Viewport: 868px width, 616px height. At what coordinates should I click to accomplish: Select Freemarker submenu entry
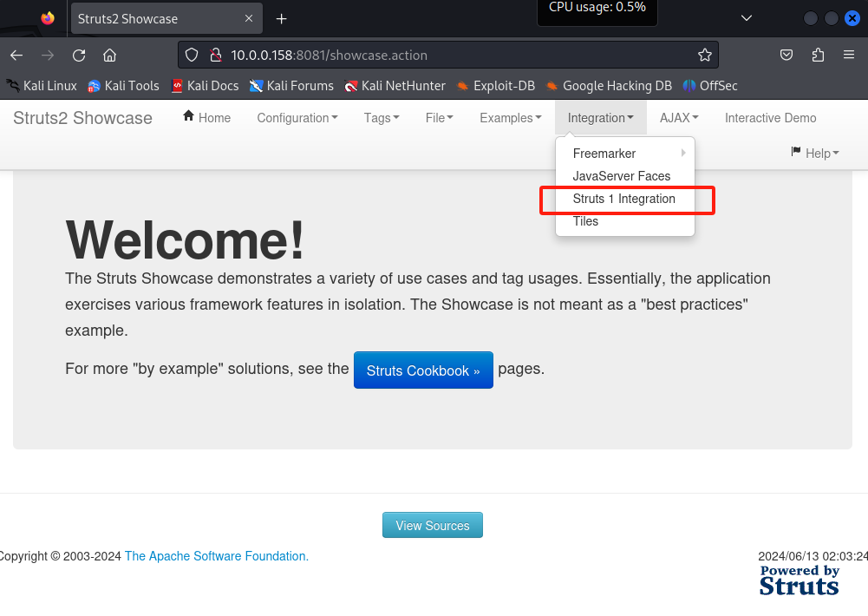(x=625, y=154)
